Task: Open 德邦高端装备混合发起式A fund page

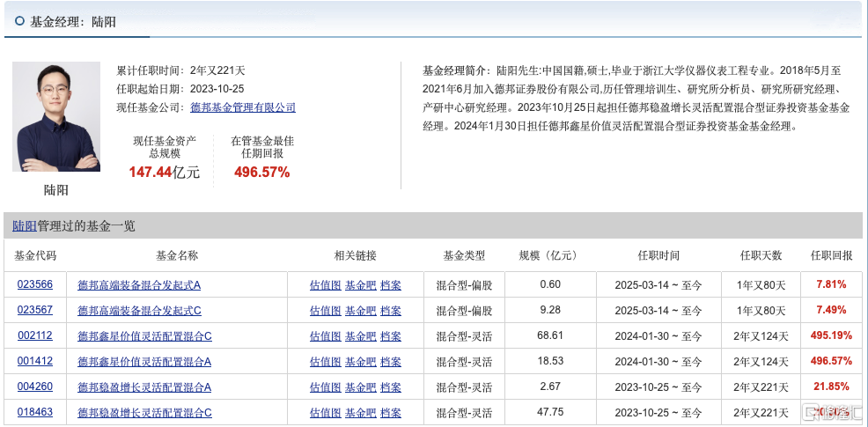Action: click(139, 285)
